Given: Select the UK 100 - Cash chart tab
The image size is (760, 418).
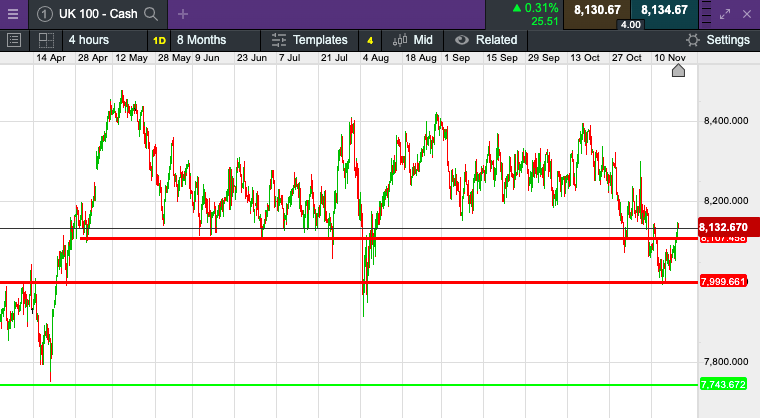Looking at the screenshot, I should (x=98, y=14).
